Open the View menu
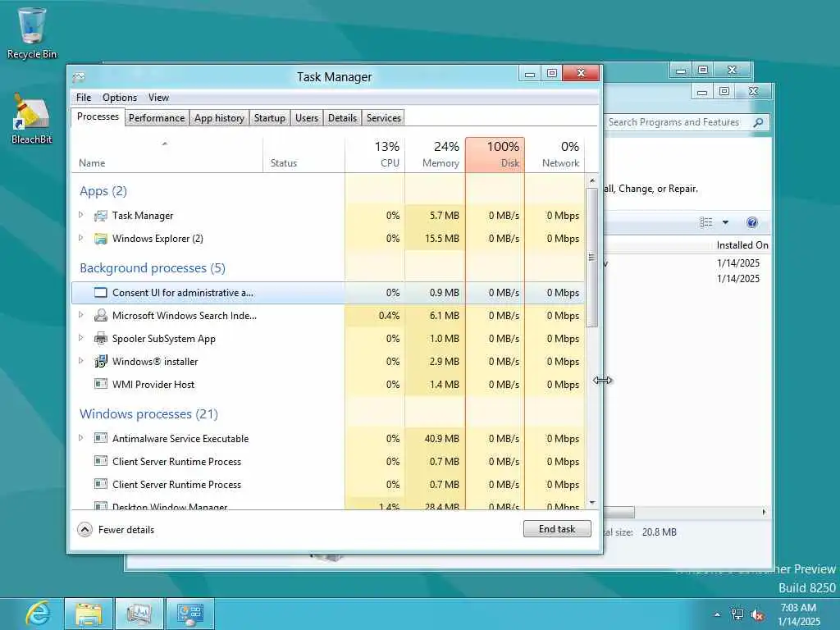The image size is (840, 630). point(158,98)
